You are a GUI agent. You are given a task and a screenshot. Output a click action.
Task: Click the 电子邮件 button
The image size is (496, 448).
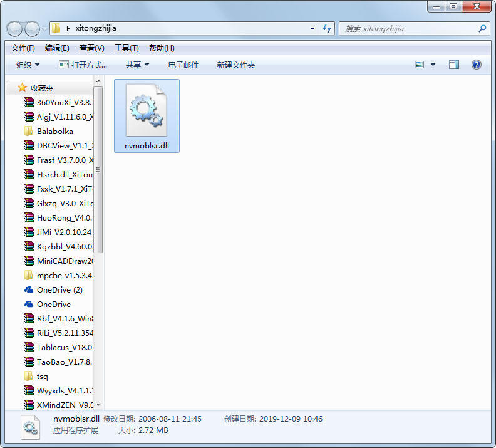183,65
